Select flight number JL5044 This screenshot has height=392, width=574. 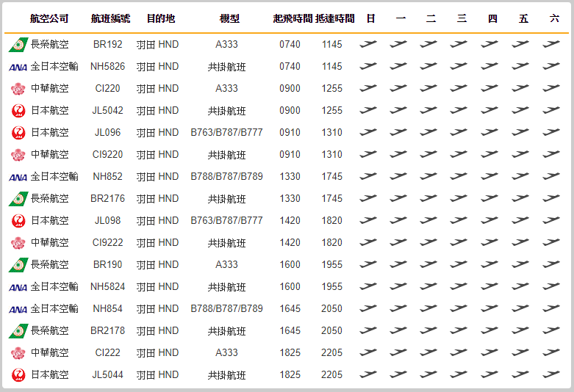107,375
